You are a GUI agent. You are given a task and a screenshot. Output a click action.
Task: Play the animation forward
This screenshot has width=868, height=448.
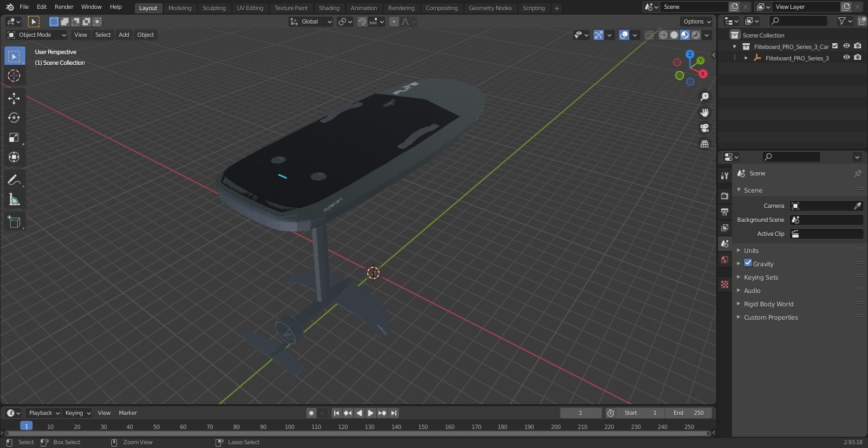tap(370, 413)
